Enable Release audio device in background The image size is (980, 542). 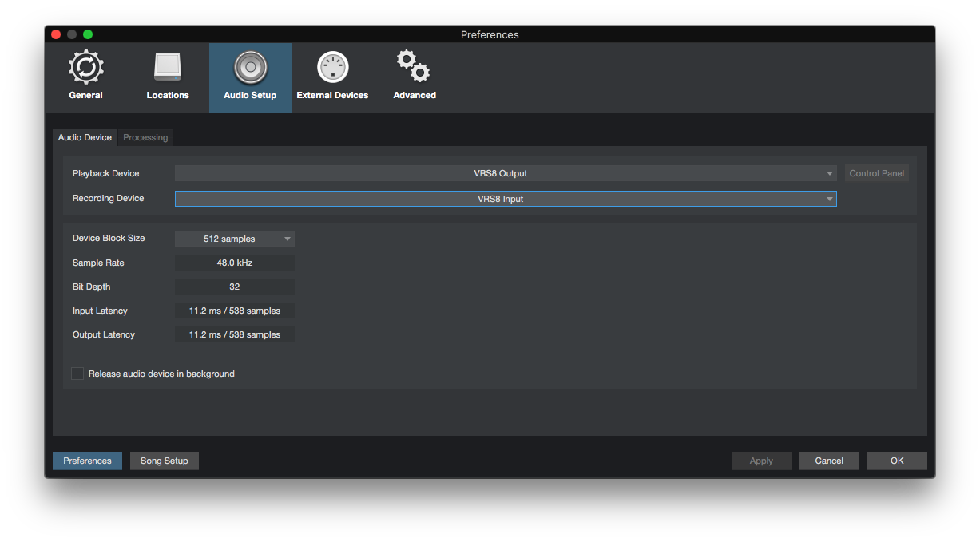[77, 374]
